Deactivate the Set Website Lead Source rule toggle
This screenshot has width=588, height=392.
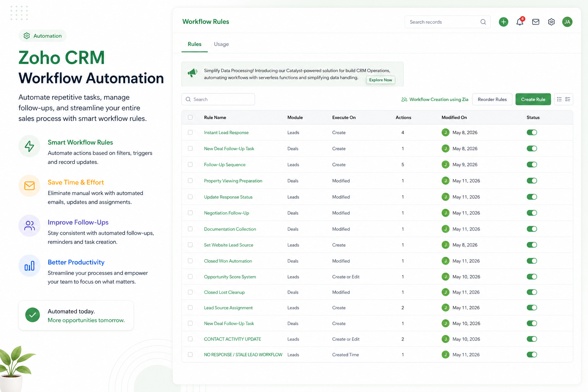pos(532,245)
